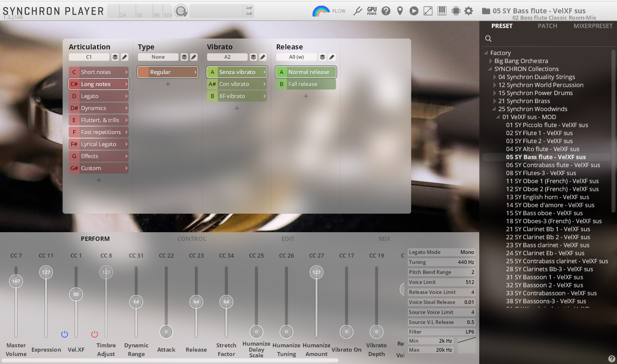Click the pencil edit icon under Articulation
This screenshot has width=617, height=364.
(125, 57)
